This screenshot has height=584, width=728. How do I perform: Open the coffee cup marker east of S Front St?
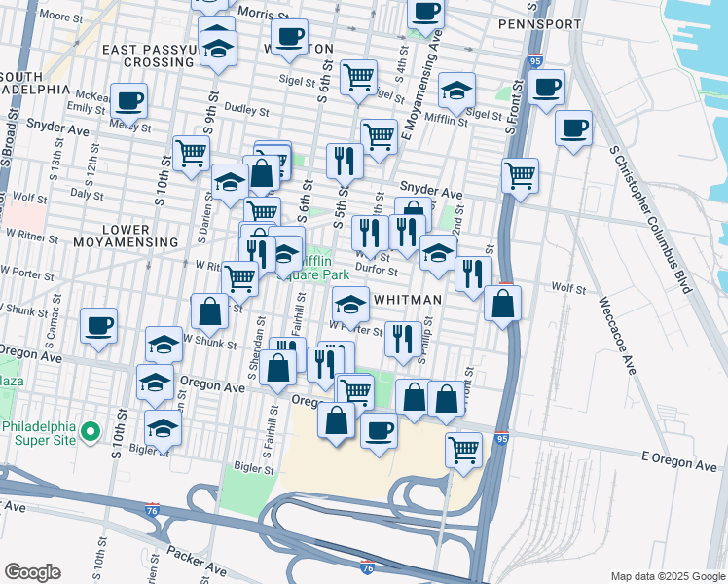pyautogui.click(x=546, y=91)
